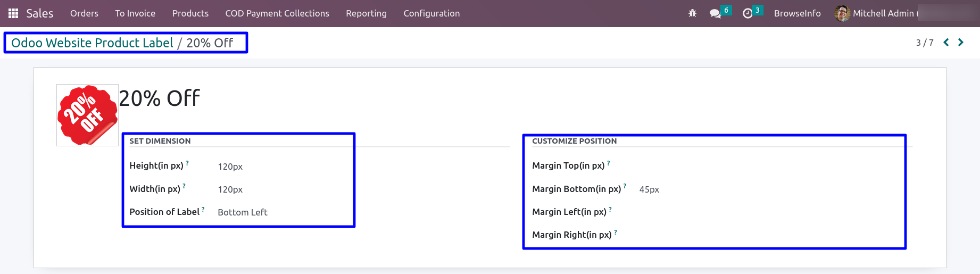980x274 pixels.
Task: Open the activities clock icon
Action: click(x=748, y=13)
